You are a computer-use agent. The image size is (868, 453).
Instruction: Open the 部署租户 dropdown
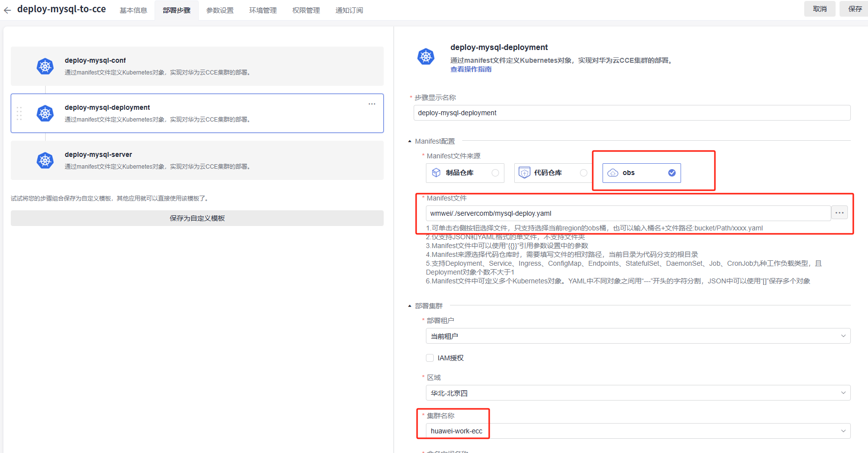(638, 336)
